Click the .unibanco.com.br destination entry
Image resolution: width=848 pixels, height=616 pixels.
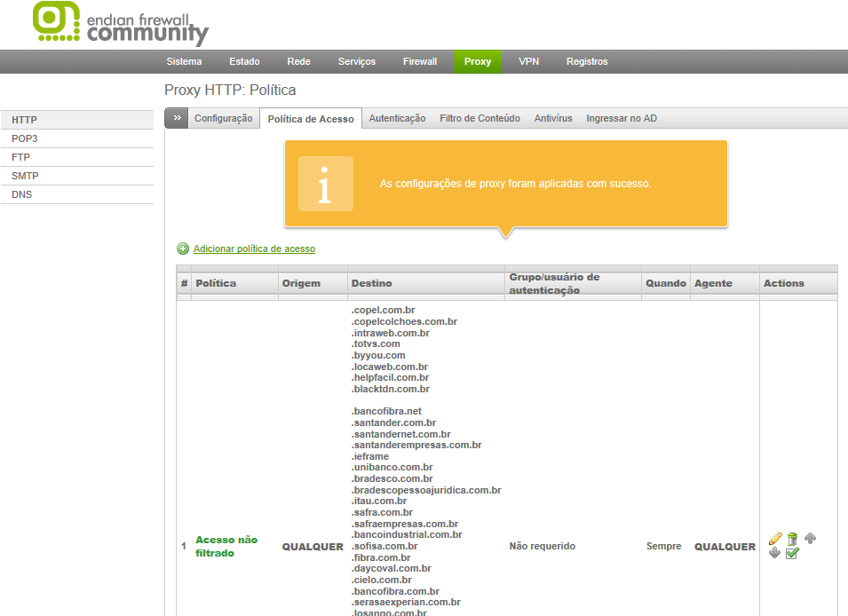pos(392,467)
